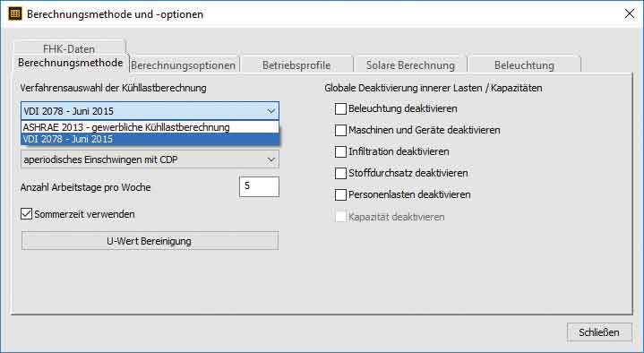Screen dimensions: 644x353
Task: Uncheck Sommerzeit verwenden
Action: [26, 214]
